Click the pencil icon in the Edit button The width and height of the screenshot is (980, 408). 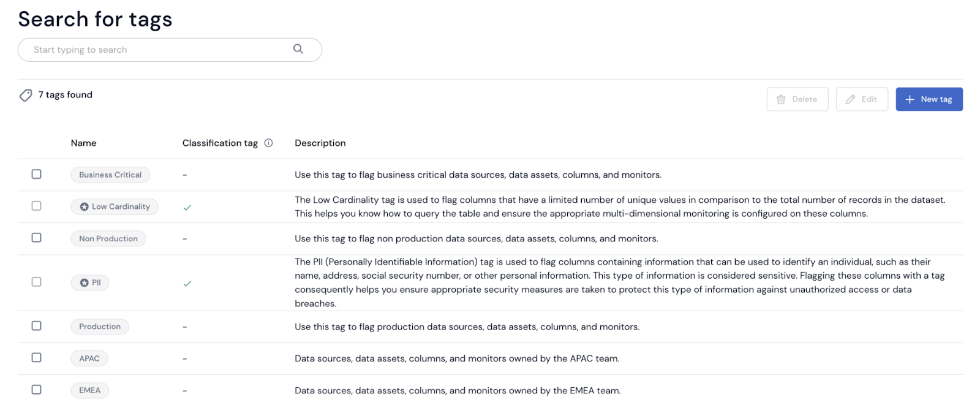(x=851, y=99)
